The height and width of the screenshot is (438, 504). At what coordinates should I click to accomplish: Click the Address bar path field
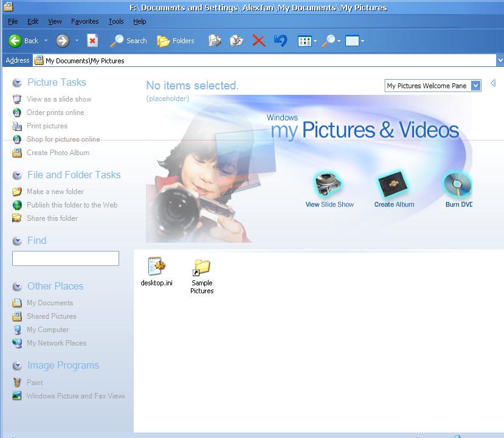coord(264,60)
